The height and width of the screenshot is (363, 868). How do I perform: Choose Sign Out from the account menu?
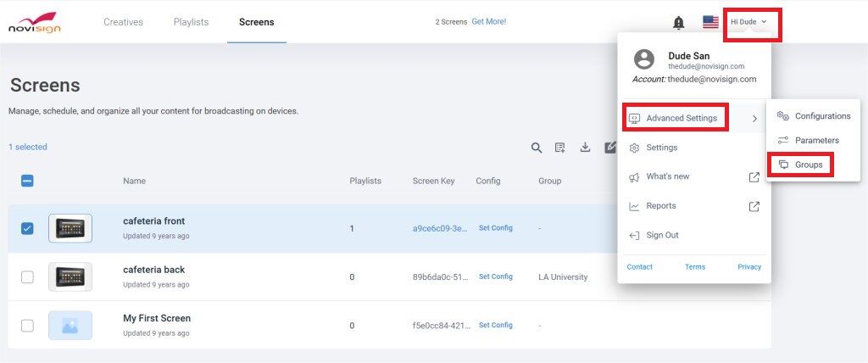[x=661, y=235]
